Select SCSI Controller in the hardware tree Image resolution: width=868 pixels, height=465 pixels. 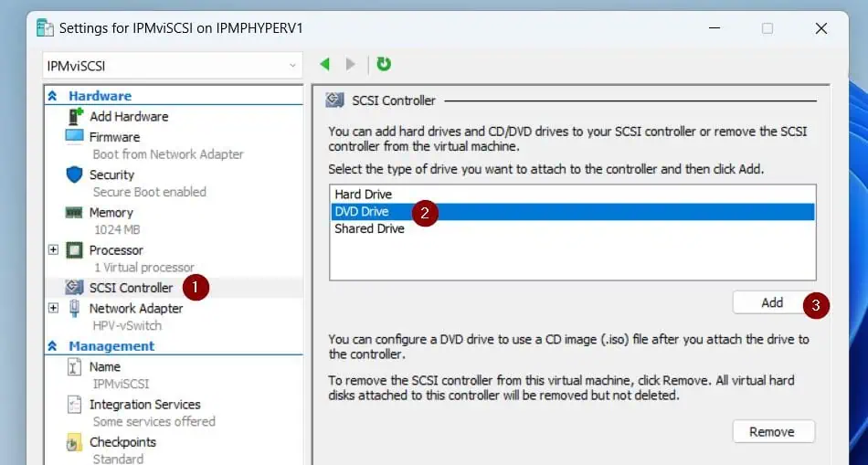(132, 288)
